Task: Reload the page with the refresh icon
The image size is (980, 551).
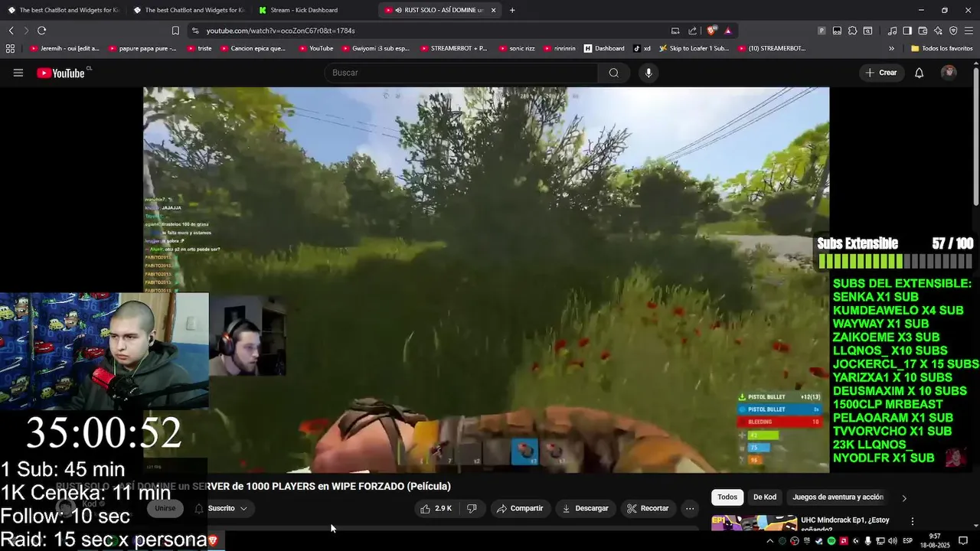Action: click(41, 31)
